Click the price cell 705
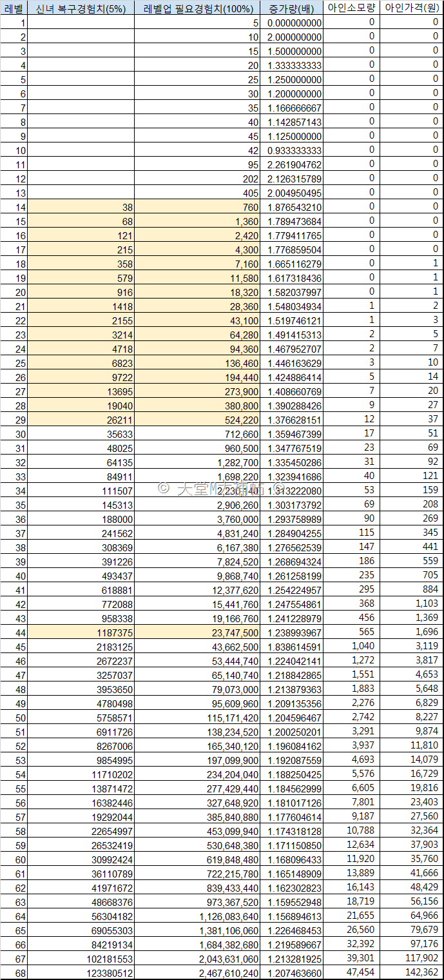 412,576
